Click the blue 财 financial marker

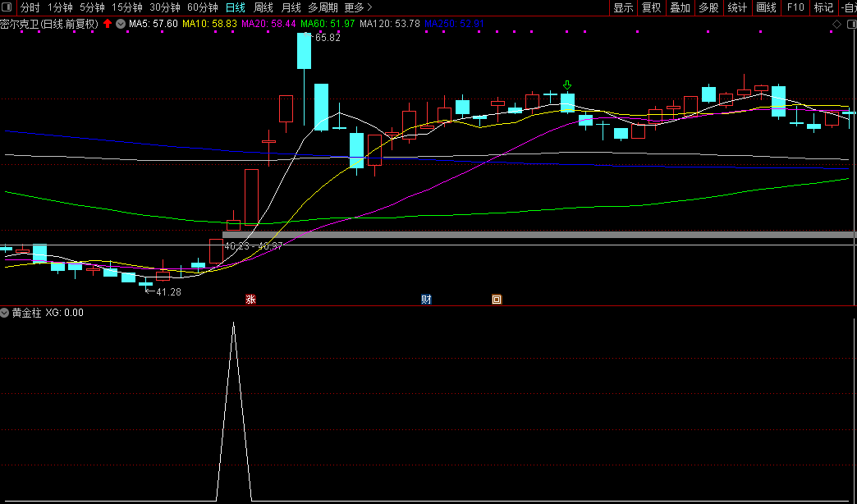[426, 299]
